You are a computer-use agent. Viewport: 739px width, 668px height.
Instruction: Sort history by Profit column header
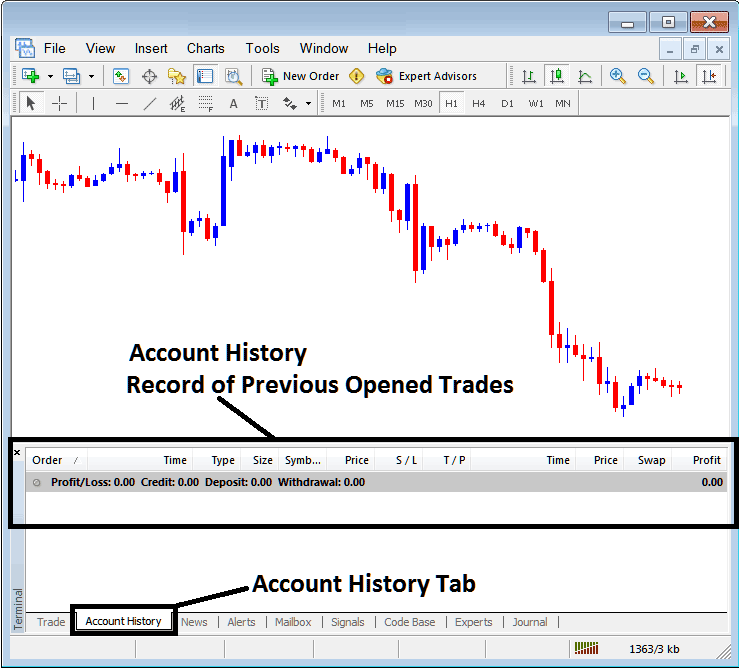[706, 460]
